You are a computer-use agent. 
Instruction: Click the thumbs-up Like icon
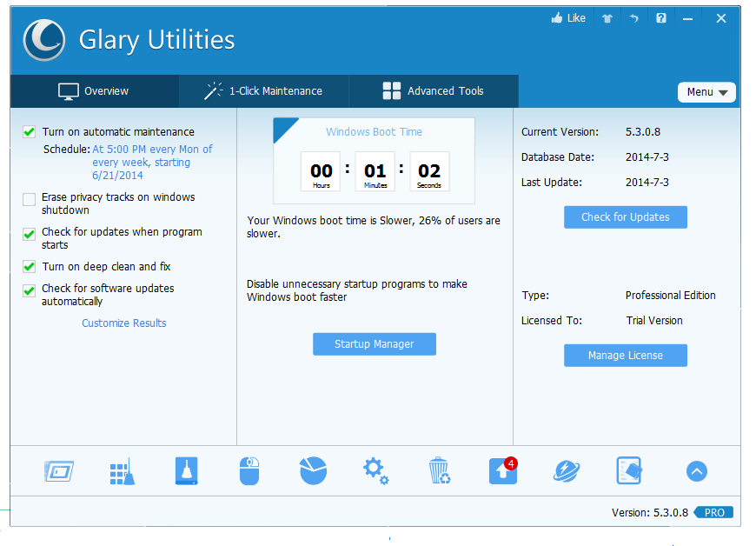tap(557, 18)
